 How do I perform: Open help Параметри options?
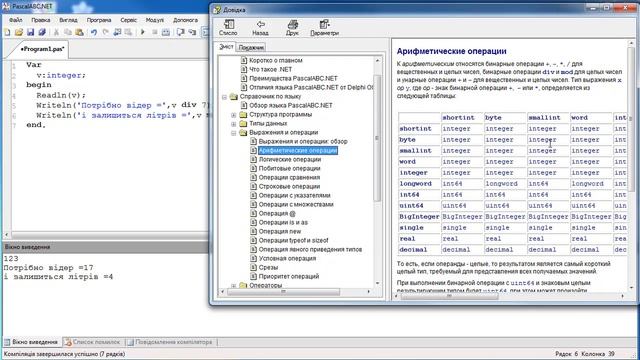tap(324, 28)
